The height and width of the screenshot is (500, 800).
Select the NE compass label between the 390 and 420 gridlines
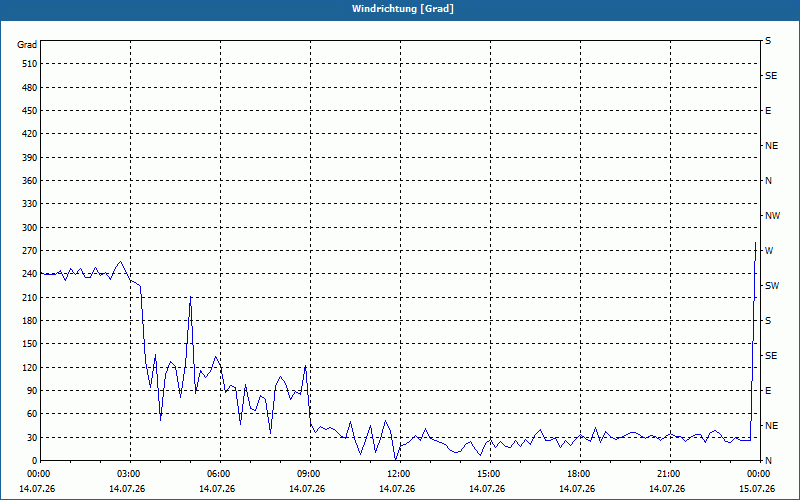772,146
